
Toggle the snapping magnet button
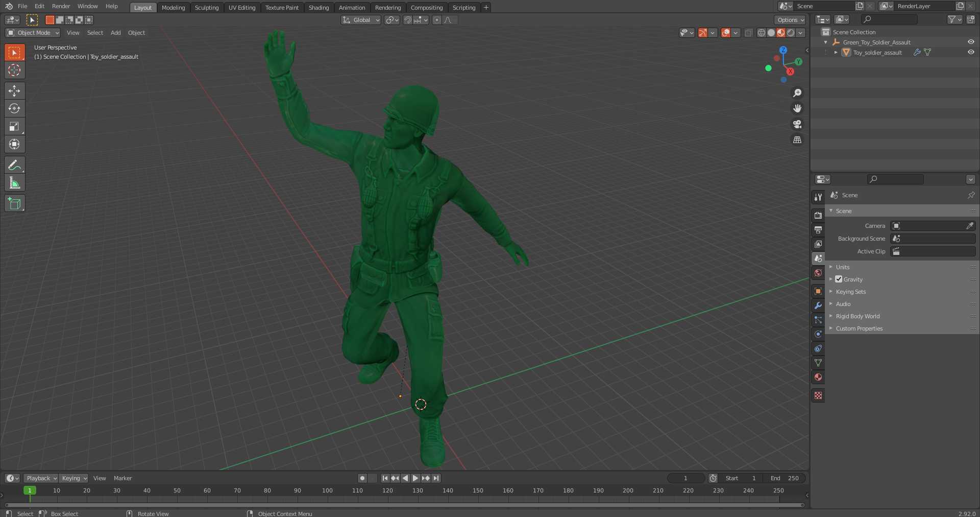pyautogui.click(x=408, y=20)
